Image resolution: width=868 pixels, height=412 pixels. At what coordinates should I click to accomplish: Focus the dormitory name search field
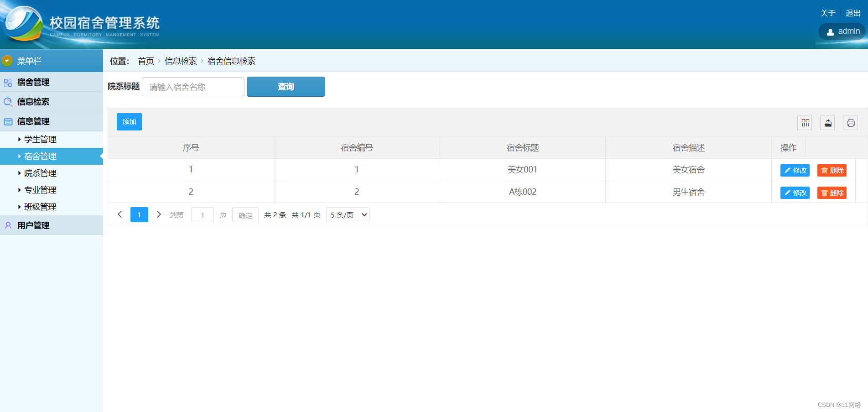coord(193,87)
